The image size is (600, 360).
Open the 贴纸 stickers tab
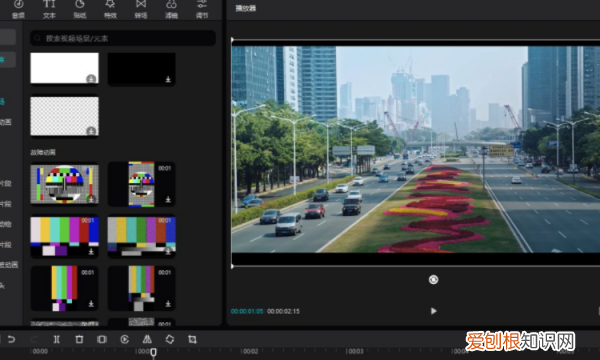pos(80,9)
